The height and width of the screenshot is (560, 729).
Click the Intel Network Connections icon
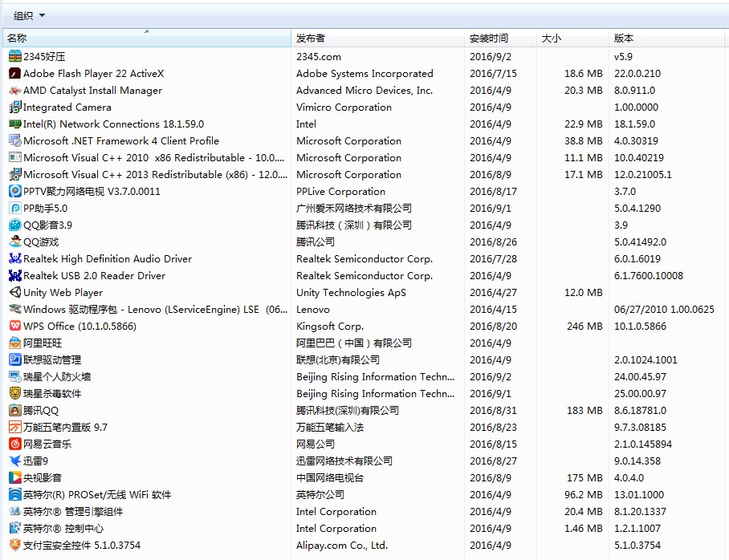pos(15,124)
